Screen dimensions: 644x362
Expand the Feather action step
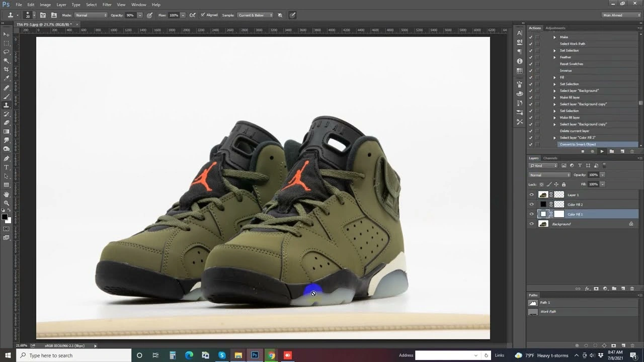554,57
